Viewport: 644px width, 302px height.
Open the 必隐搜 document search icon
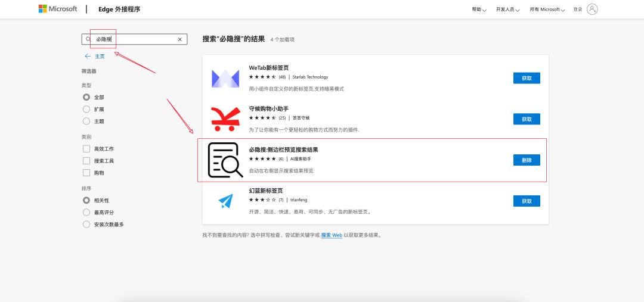point(225,160)
